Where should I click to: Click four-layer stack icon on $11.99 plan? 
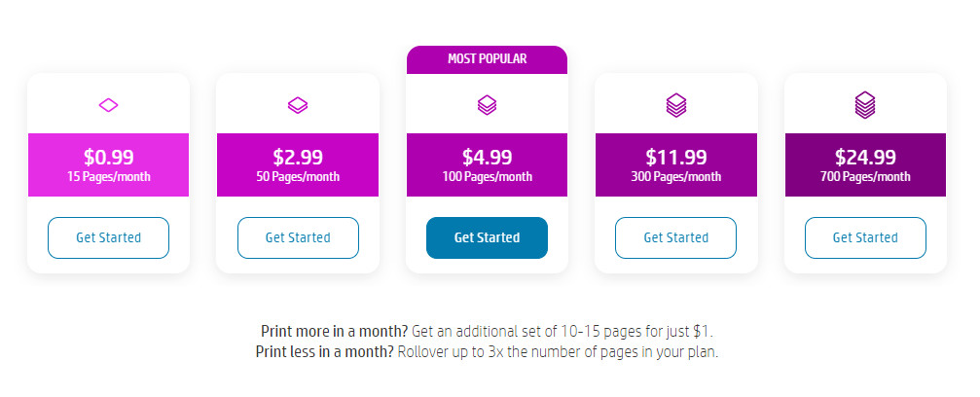[x=676, y=105]
